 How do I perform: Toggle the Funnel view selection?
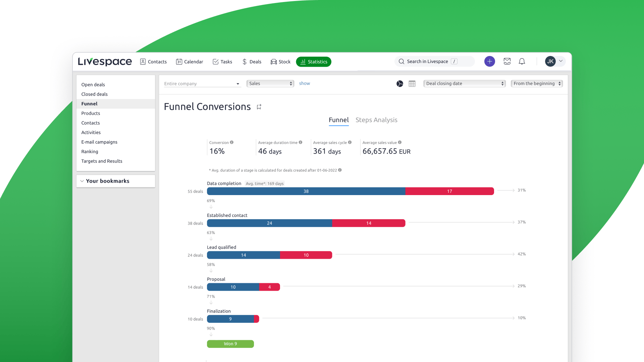(338, 120)
